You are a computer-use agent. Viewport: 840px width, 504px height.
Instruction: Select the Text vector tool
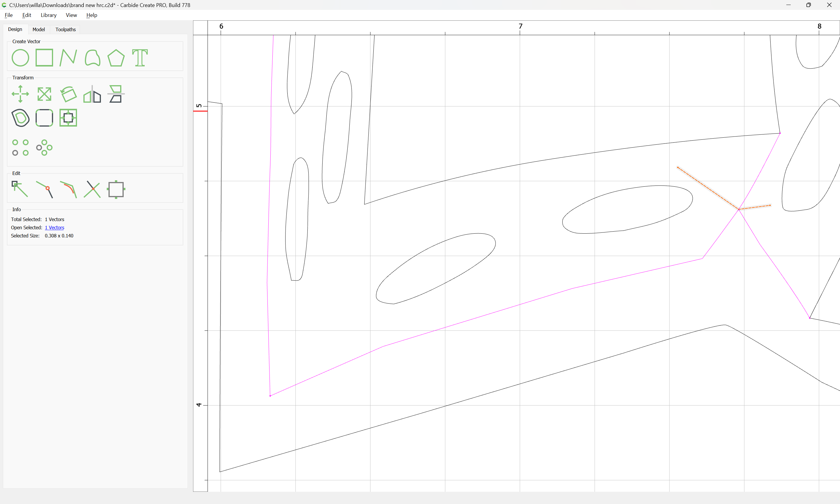point(140,58)
